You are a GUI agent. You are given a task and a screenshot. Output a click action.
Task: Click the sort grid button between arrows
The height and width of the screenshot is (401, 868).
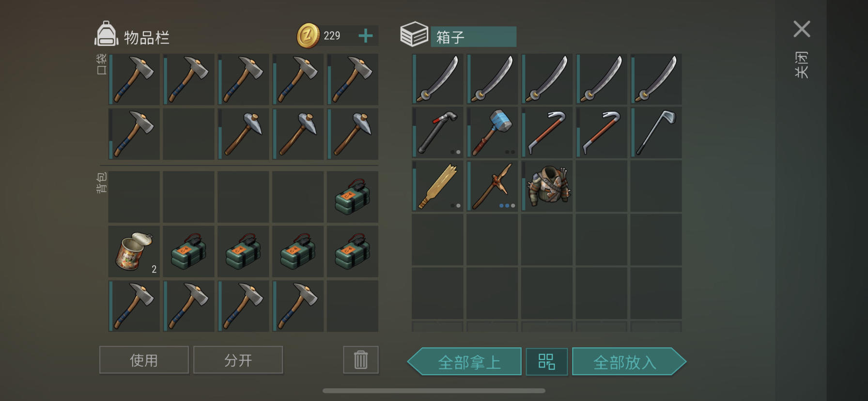pos(547,361)
